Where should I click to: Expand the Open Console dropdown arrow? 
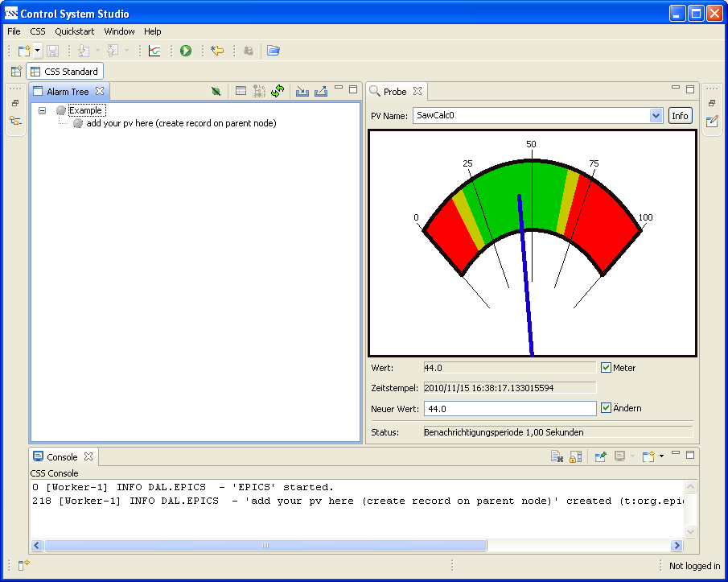661,457
